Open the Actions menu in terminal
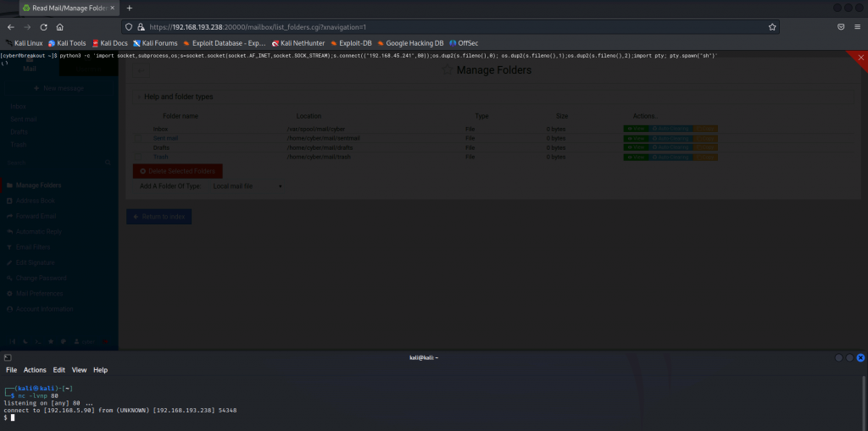This screenshot has height=431, width=868. point(35,369)
